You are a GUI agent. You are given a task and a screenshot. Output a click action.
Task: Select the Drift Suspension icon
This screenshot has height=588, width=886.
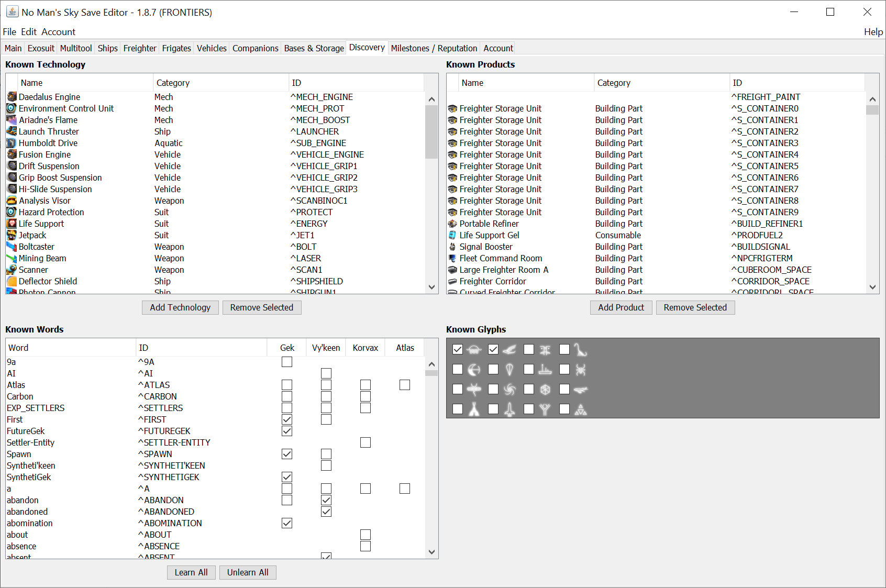coord(12,166)
